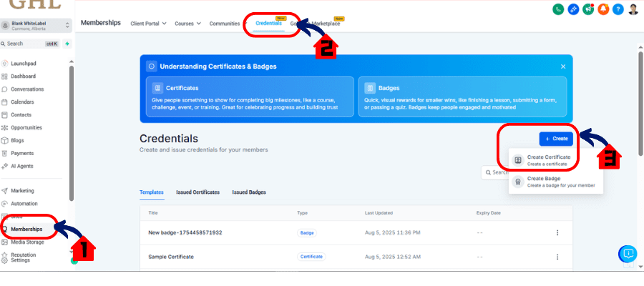Click the megaphone announcements icon
644x286 pixels.
589,9
